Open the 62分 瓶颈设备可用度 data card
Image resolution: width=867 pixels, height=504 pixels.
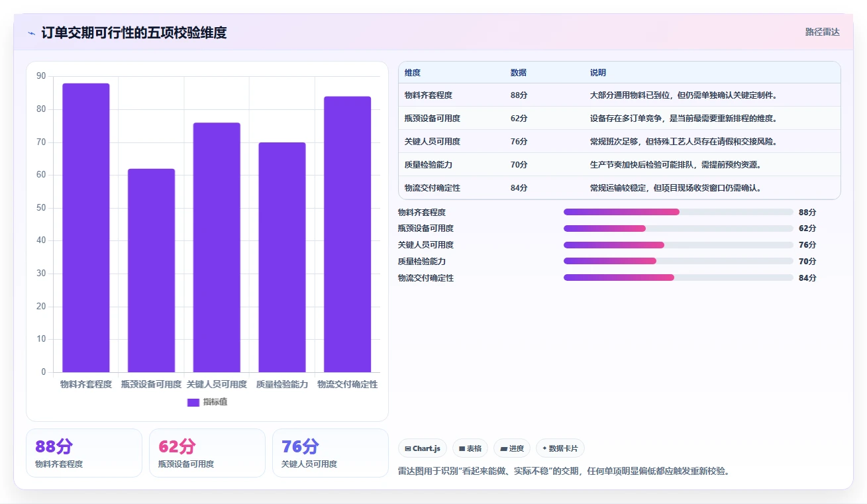[207, 453]
